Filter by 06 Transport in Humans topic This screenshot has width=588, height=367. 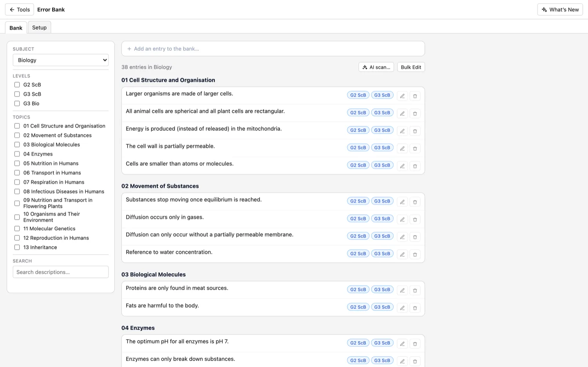pos(17,173)
